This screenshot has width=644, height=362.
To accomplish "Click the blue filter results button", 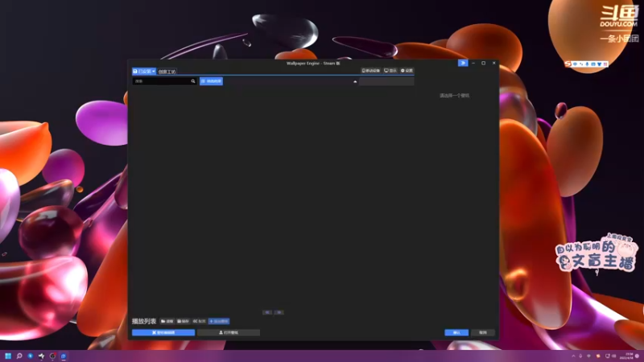I will (x=211, y=81).
